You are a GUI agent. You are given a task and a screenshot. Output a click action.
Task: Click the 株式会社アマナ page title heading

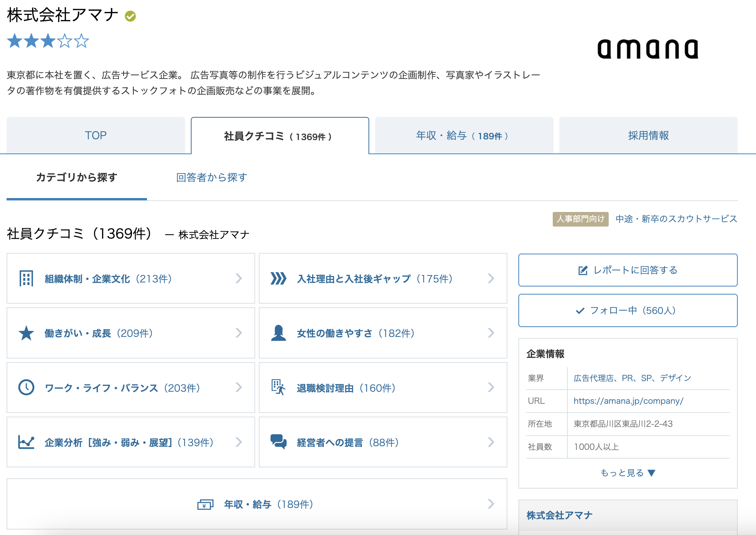click(63, 15)
